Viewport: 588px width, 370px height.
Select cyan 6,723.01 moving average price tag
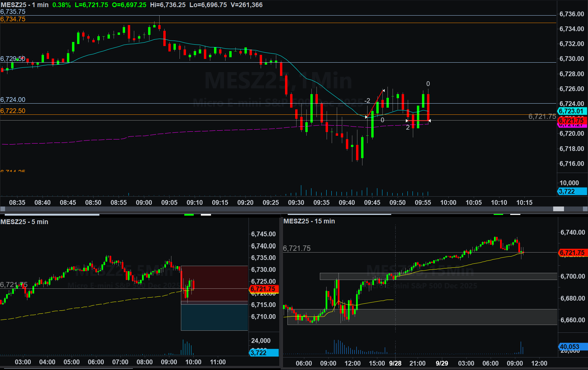pyautogui.click(x=572, y=111)
